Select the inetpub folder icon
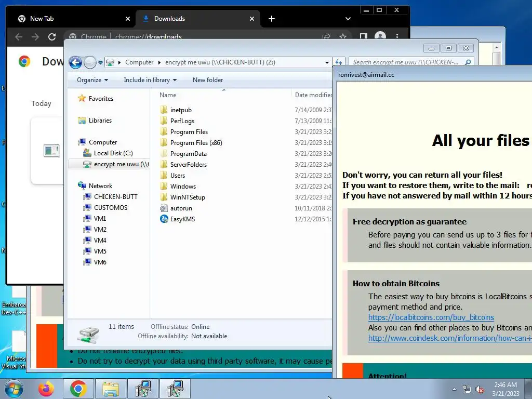The image size is (532, 399). tap(164, 110)
